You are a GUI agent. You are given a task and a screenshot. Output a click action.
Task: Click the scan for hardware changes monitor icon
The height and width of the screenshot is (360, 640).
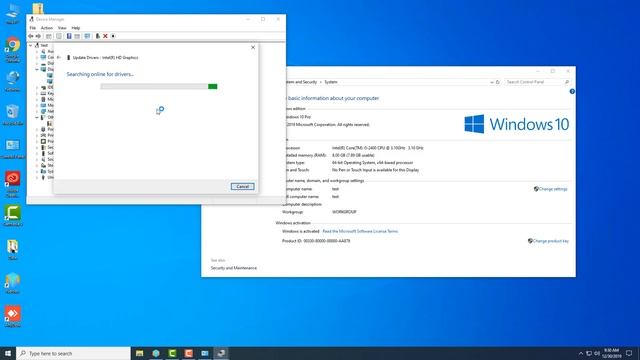[87, 36]
